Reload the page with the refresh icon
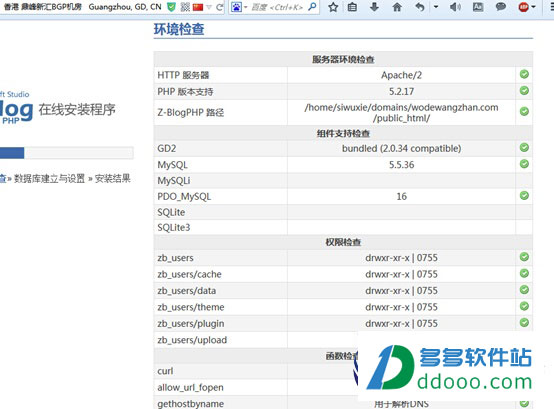The width and height of the screenshot is (554, 409). 220,7
